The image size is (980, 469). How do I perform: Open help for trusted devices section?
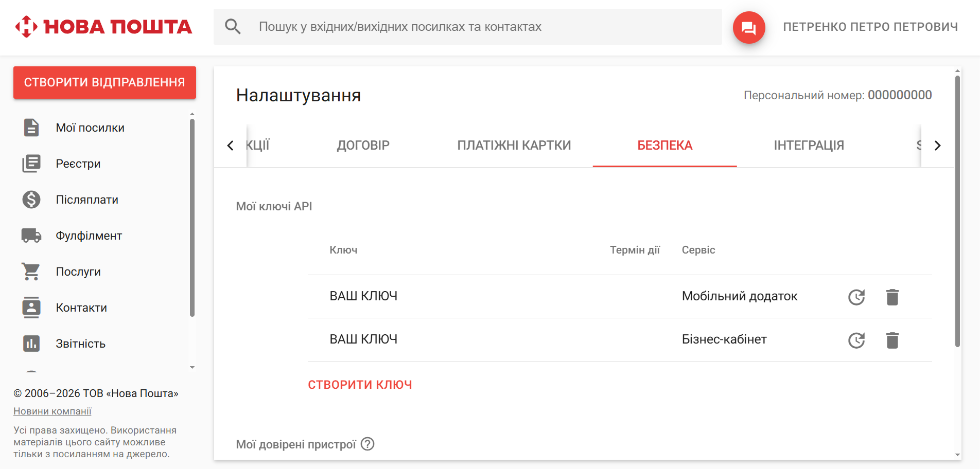(367, 444)
